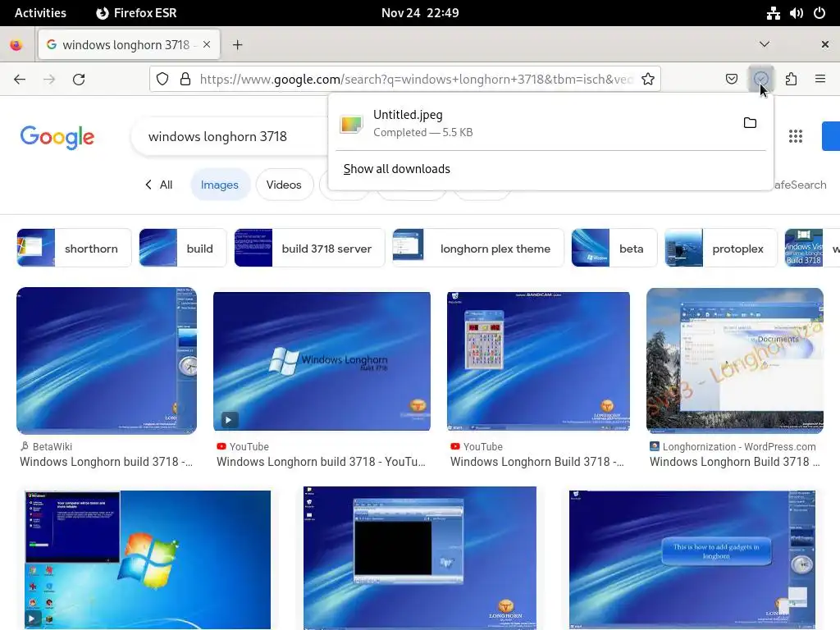This screenshot has height=630, width=840.
Task: Click the Google search box text
Action: point(217,137)
